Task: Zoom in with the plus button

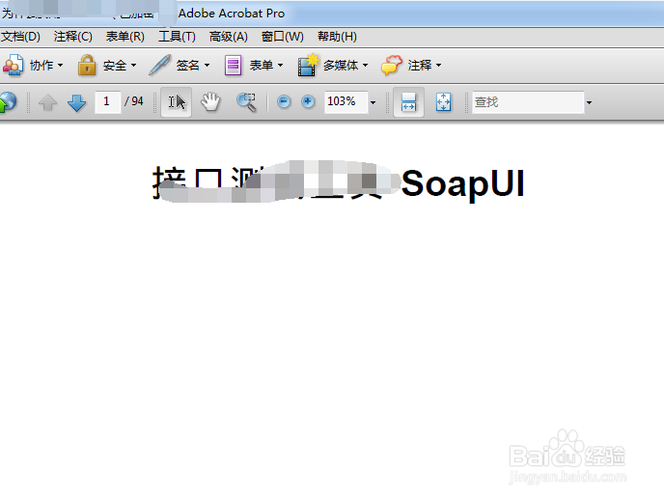Action: 308,102
